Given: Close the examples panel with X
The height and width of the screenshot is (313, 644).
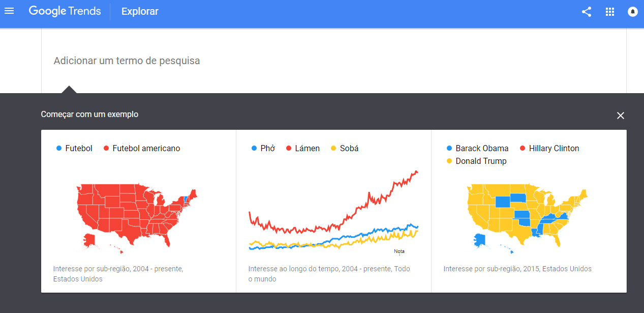Looking at the screenshot, I should click(620, 116).
